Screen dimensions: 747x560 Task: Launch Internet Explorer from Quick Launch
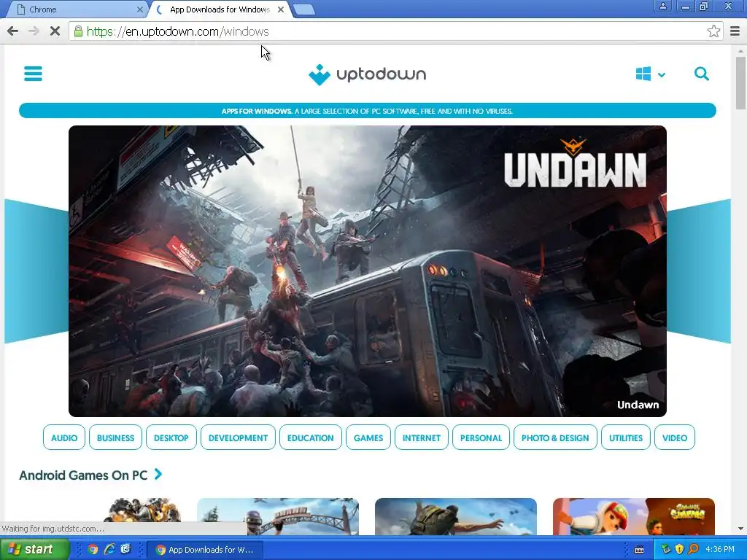[x=109, y=550]
